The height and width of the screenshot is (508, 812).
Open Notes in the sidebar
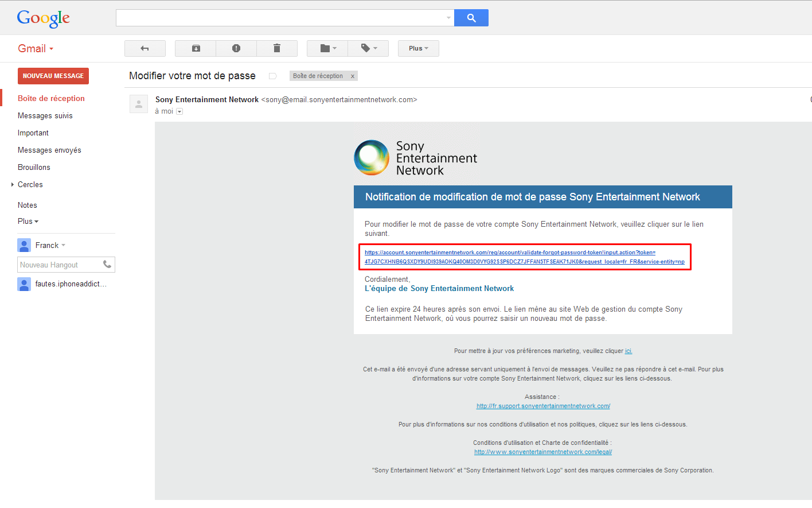(28, 205)
